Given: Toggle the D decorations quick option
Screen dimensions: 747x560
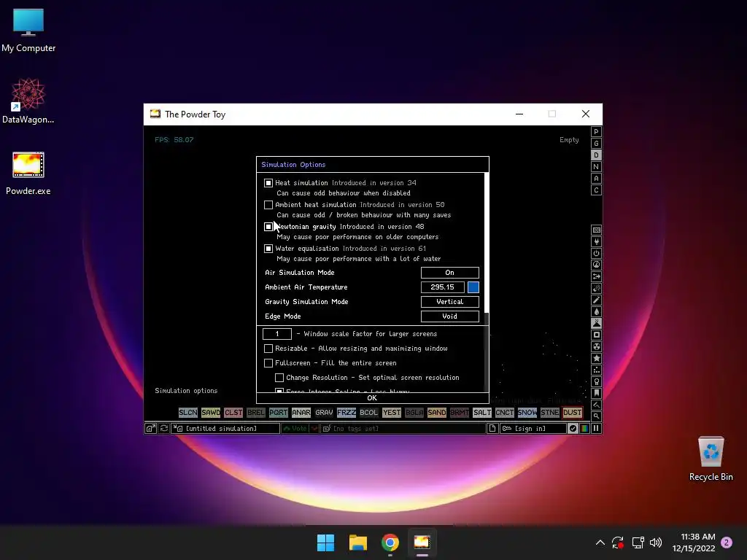Looking at the screenshot, I should point(596,155).
